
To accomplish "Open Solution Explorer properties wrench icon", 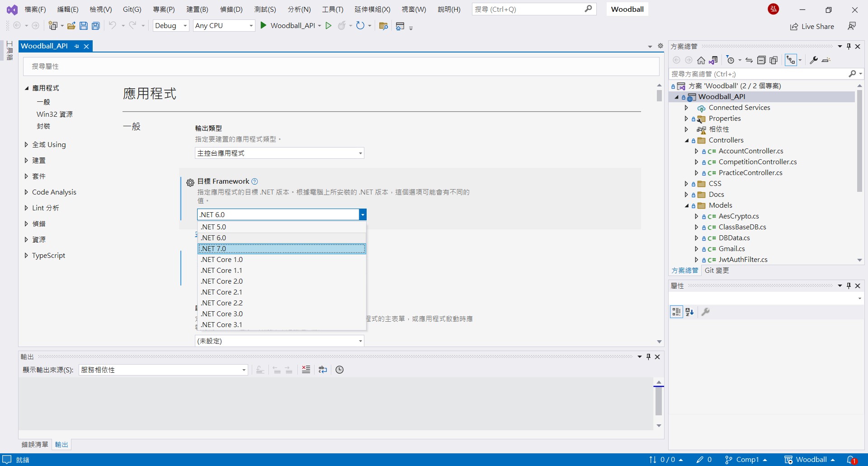I will point(814,60).
